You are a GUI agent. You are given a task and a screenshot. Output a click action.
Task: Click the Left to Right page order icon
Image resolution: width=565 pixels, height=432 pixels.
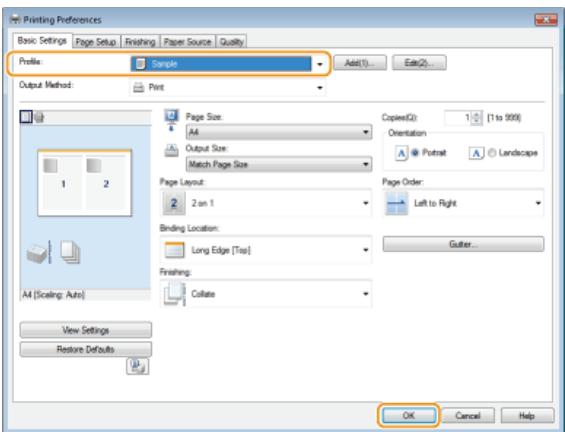397,203
